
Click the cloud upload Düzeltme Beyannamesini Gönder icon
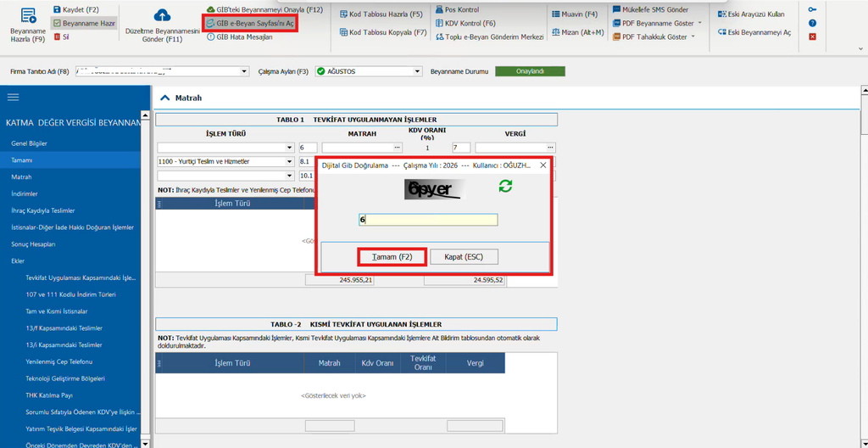tap(162, 15)
